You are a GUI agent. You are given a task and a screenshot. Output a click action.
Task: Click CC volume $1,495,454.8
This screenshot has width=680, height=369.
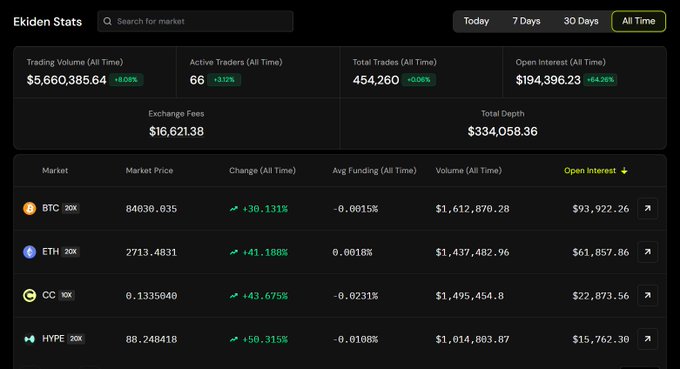coord(470,296)
